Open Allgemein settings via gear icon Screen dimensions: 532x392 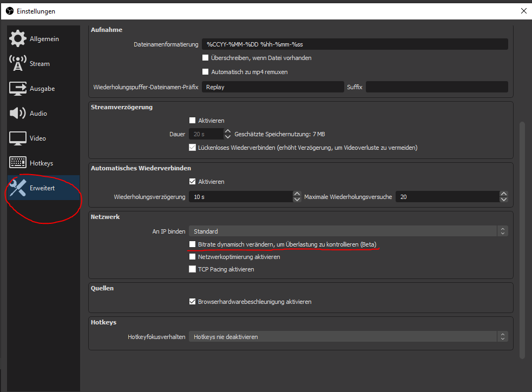pos(18,39)
